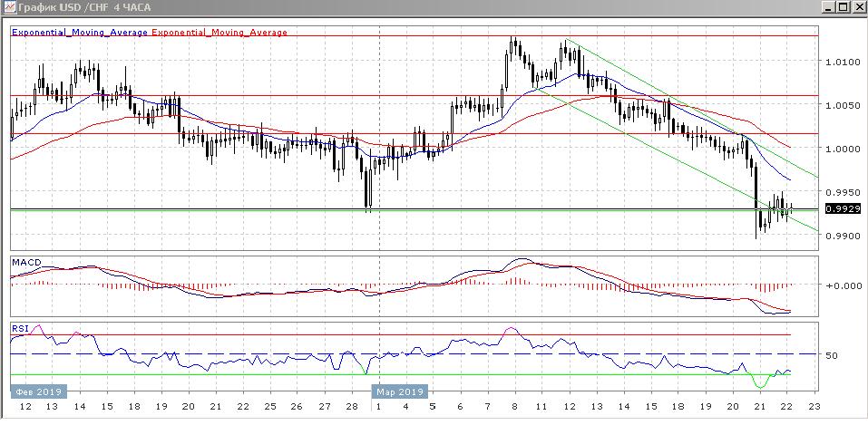Click the 0.9900 price axis label
The height and width of the screenshot is (425, 868).
841,236
